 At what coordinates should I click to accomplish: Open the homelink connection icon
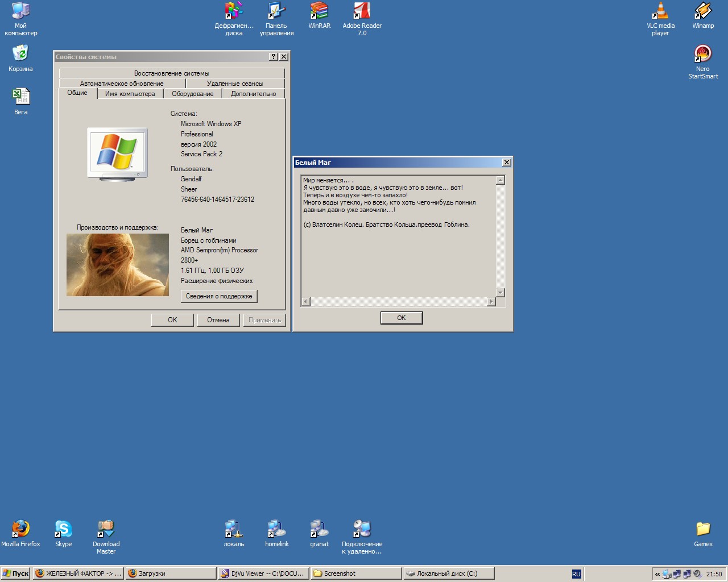coord(276,534)
